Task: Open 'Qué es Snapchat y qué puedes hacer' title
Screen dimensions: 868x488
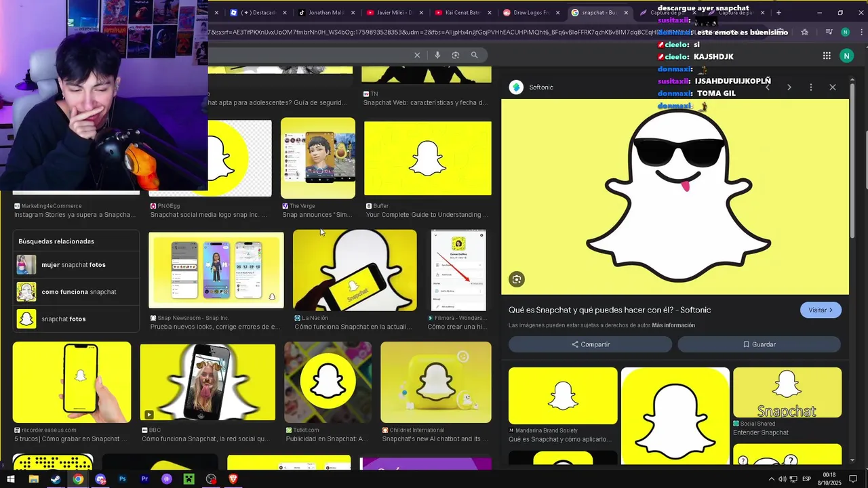Action: pos(610,310)
